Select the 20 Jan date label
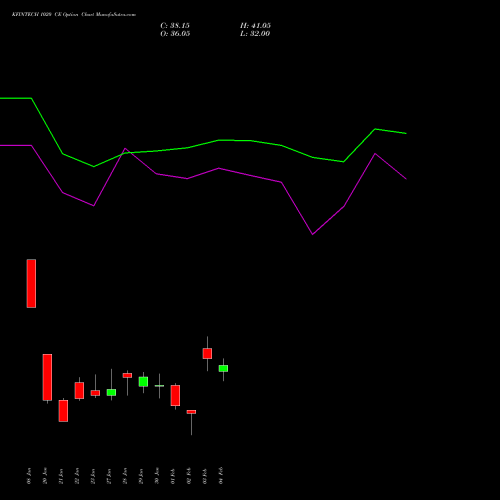This screenshot has width=500, height=500. (45, 476)
